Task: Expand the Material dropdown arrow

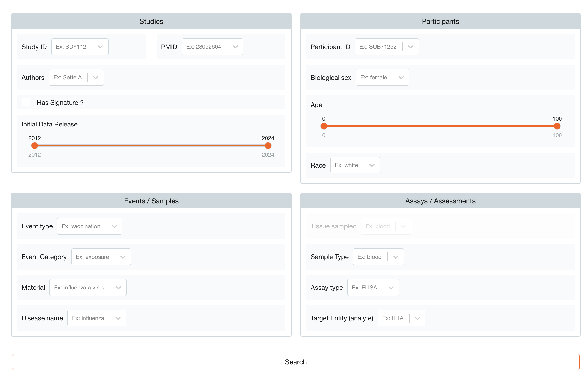Action: coord(119,288)
